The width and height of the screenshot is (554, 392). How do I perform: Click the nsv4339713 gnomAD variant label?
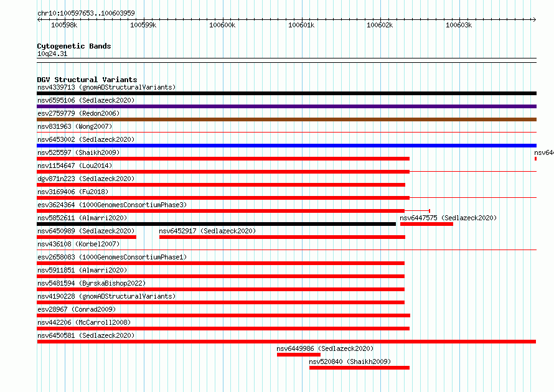tap(106, 87)
